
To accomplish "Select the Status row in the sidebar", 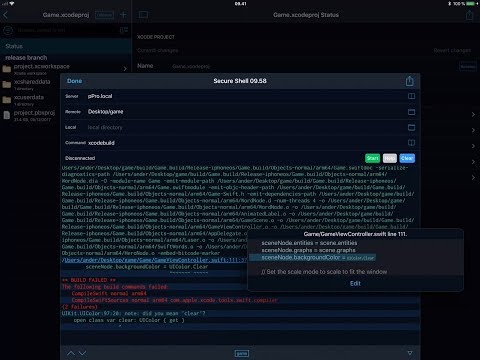I will tap(66, 46).
